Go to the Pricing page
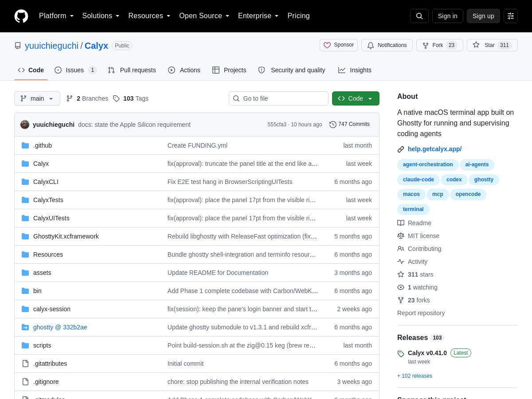This screenshot has height=399, width=532. pyautogui.click(x=298, y=16)
